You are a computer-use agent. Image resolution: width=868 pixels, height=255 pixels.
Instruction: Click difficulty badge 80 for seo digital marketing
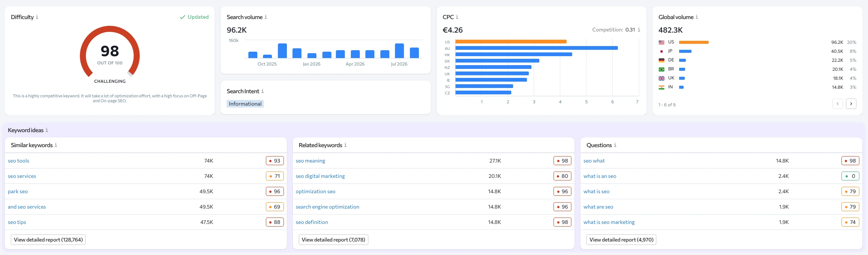coord(562,176)
